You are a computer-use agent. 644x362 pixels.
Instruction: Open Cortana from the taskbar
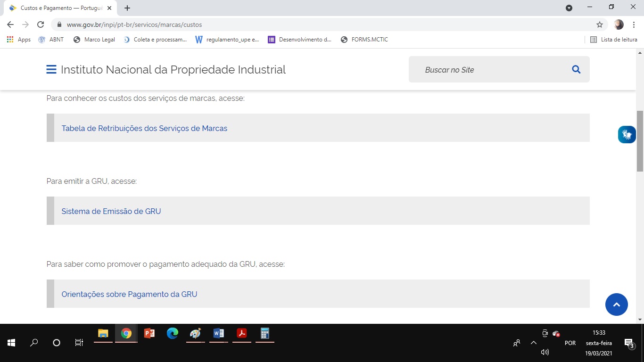pos(57,343)
